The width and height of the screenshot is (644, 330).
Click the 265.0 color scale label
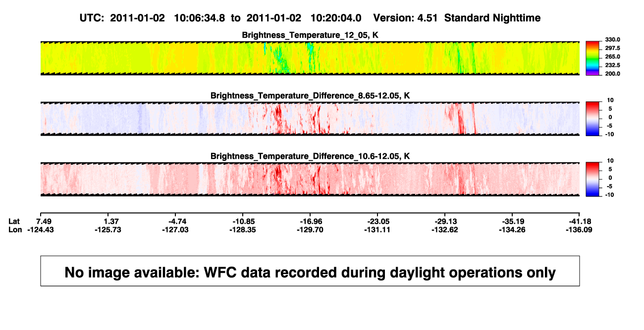(x=612, y=57)
